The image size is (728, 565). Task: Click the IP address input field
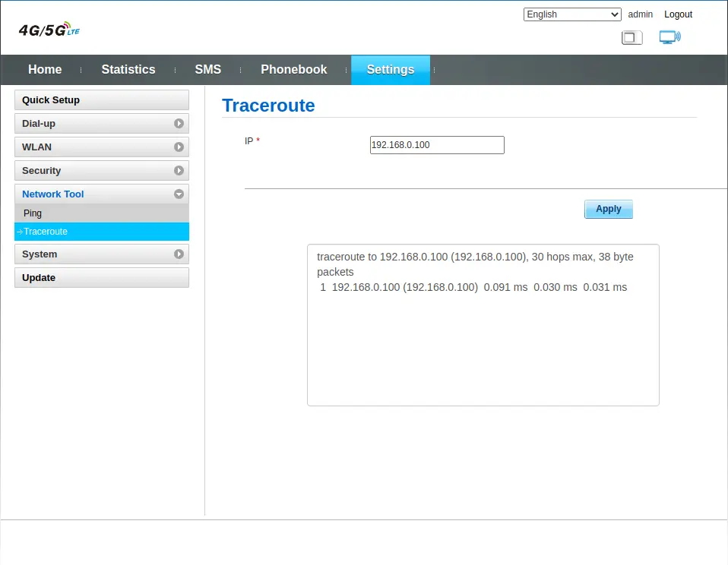click(437, 145)
